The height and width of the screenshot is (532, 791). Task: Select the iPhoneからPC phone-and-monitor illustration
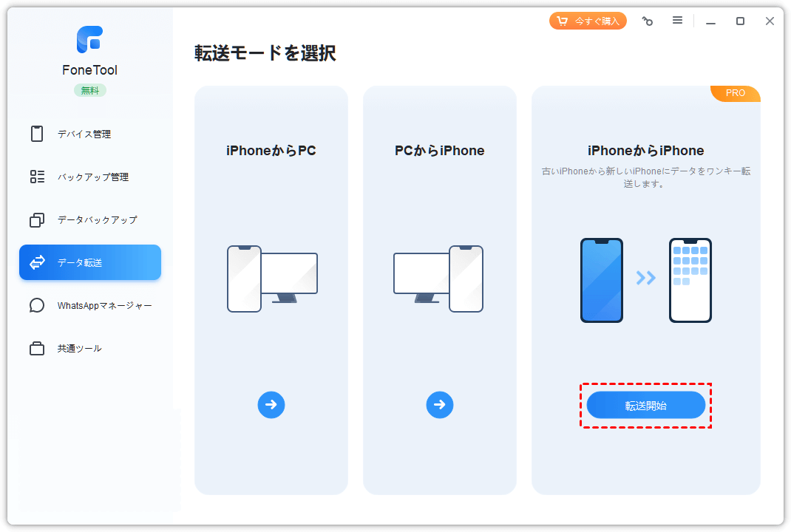272,279
